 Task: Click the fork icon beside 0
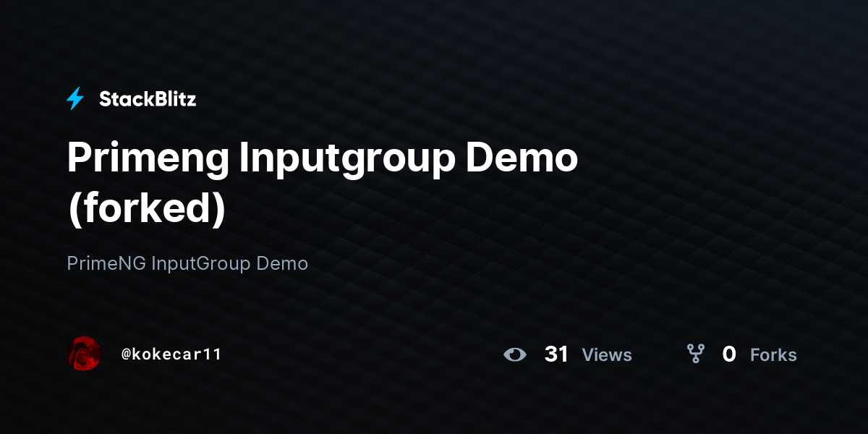click(x=696, y=354)
